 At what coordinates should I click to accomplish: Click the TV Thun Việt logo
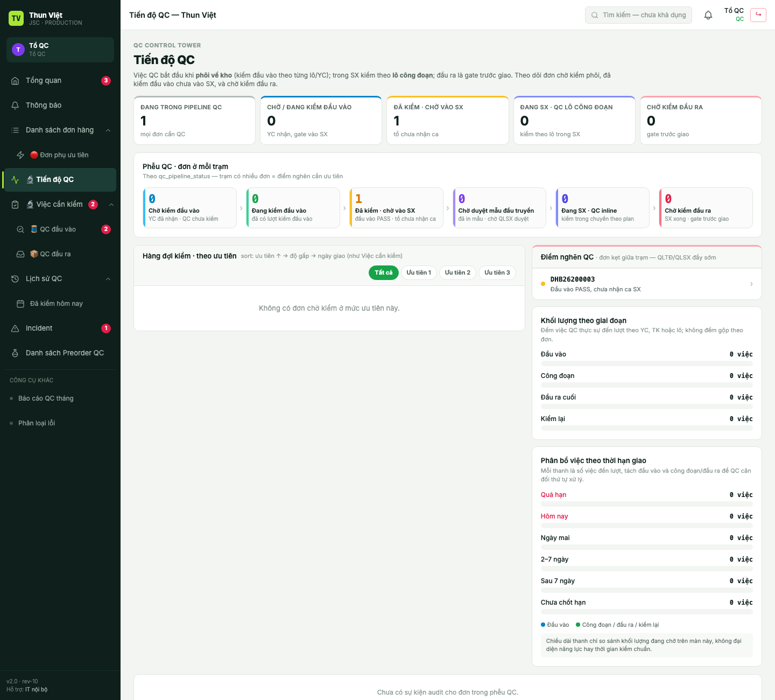(x=16, y=18)
